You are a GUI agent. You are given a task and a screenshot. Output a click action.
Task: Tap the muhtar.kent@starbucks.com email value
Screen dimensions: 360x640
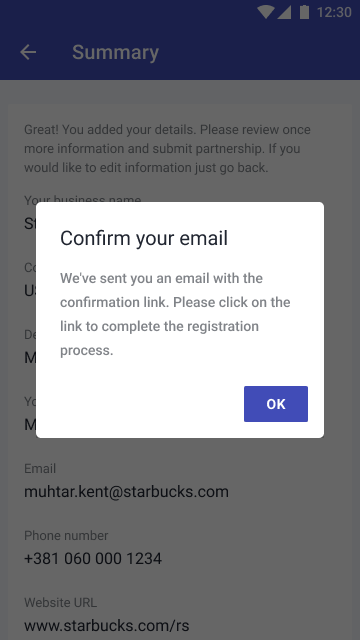(127, 491)
